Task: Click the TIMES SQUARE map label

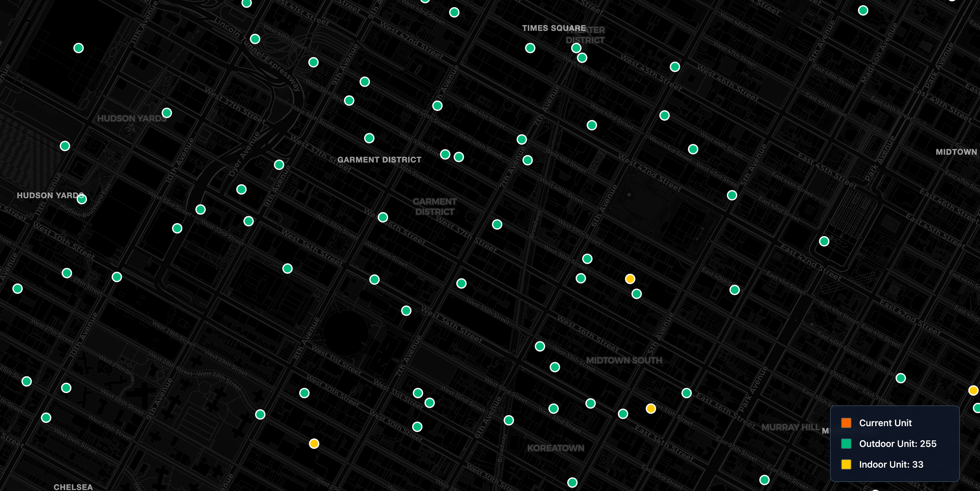Action: coord(554,28)
